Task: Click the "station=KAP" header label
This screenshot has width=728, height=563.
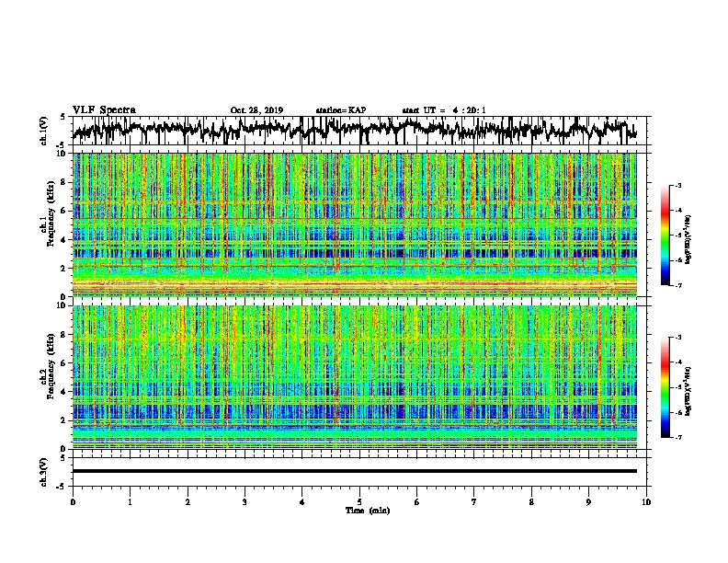Action: pyautogui.click(x=341, y=110)
